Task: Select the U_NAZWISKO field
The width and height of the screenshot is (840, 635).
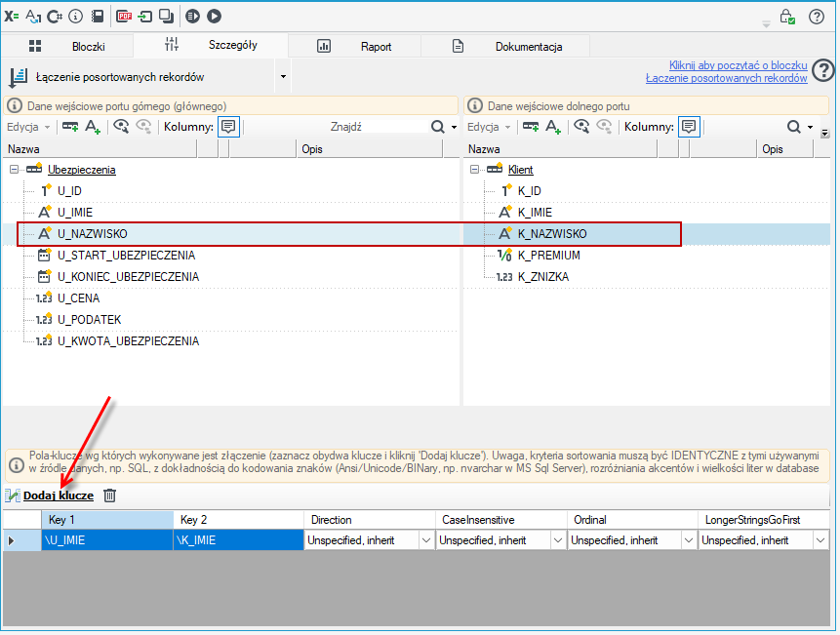Action: tap(92, 234)
